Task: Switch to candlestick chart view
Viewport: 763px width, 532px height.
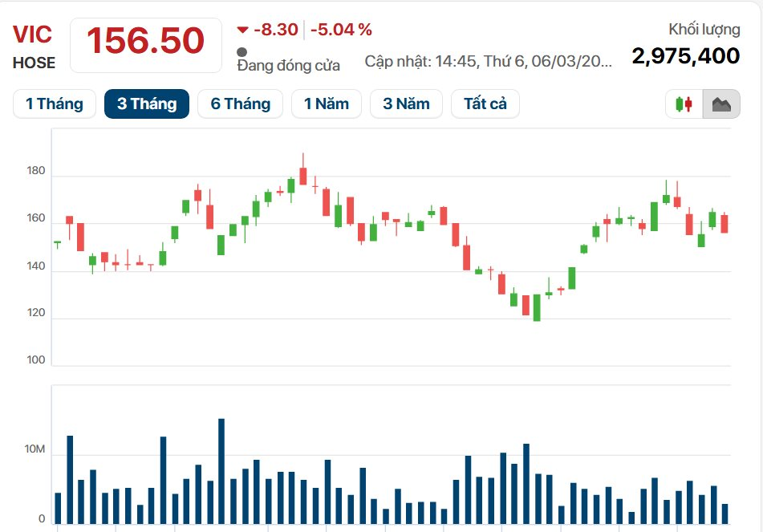Action: pos(684,104)
